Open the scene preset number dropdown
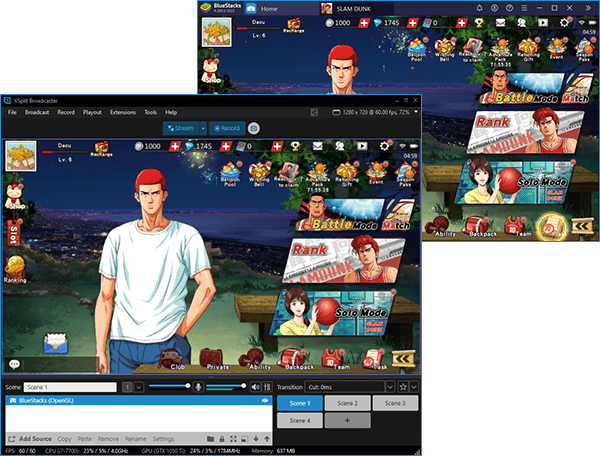Screen dimensions: 600x456 click(x=139, y=387)
